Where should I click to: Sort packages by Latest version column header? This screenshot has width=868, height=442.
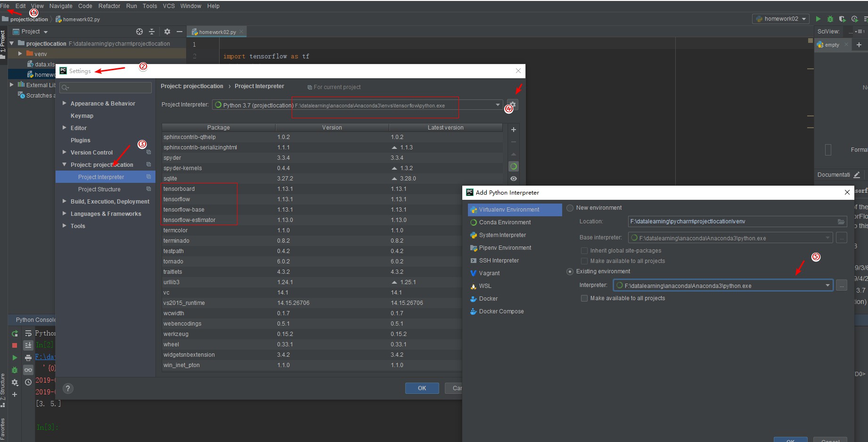[445, 128]
